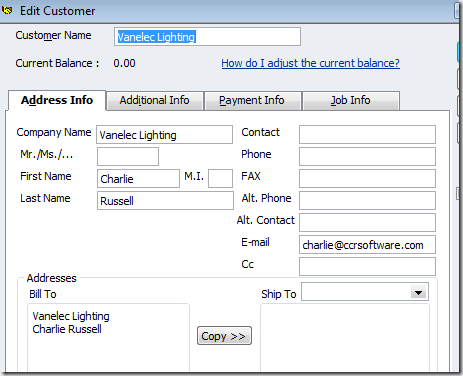Click the 'Charlie Russell' line in Bill To

[x=67, y=329]
